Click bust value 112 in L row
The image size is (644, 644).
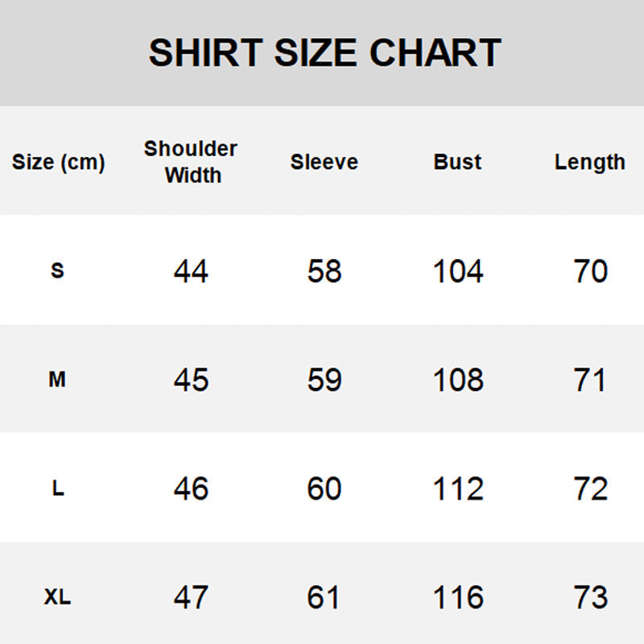click(x=458, y=489)
